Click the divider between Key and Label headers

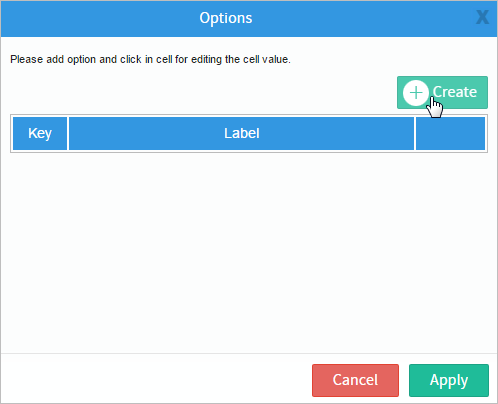click(68, 133)
